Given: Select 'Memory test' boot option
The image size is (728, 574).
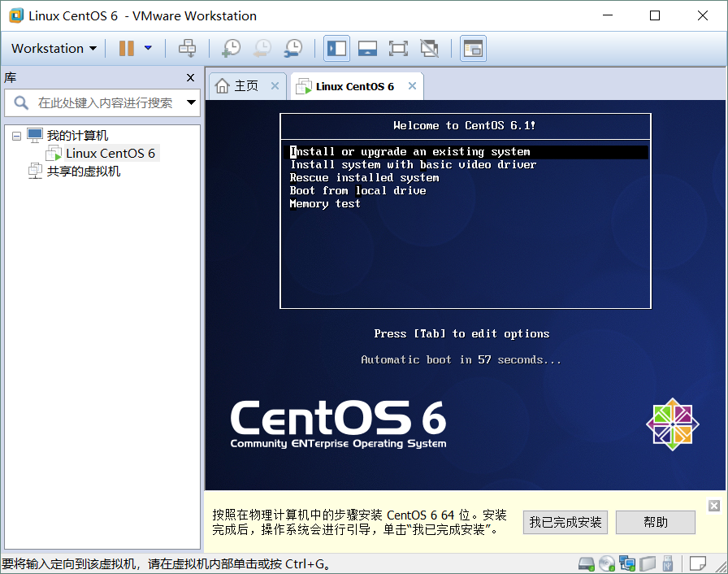Looking at the screenshot, I should (325, 204).
